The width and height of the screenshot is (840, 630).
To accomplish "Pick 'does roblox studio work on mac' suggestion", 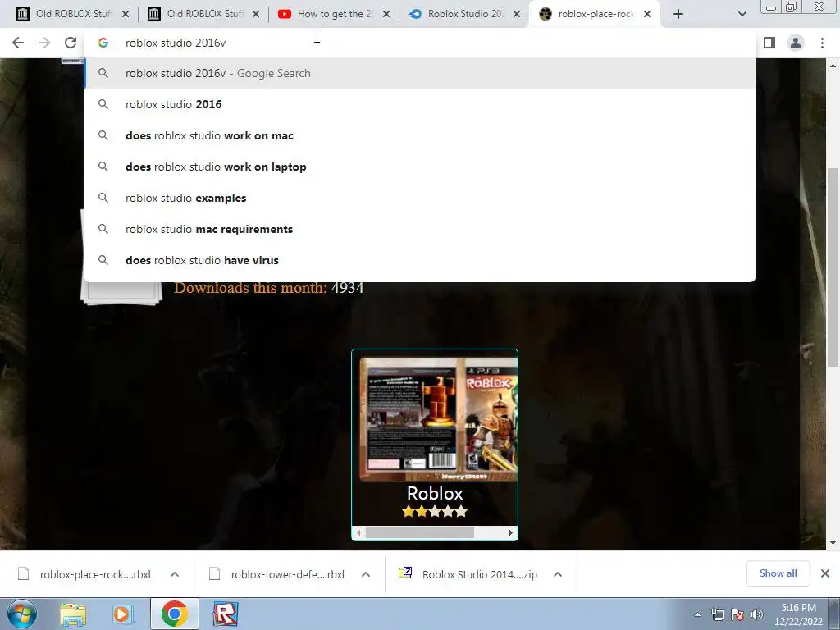I will pos(420,135).
